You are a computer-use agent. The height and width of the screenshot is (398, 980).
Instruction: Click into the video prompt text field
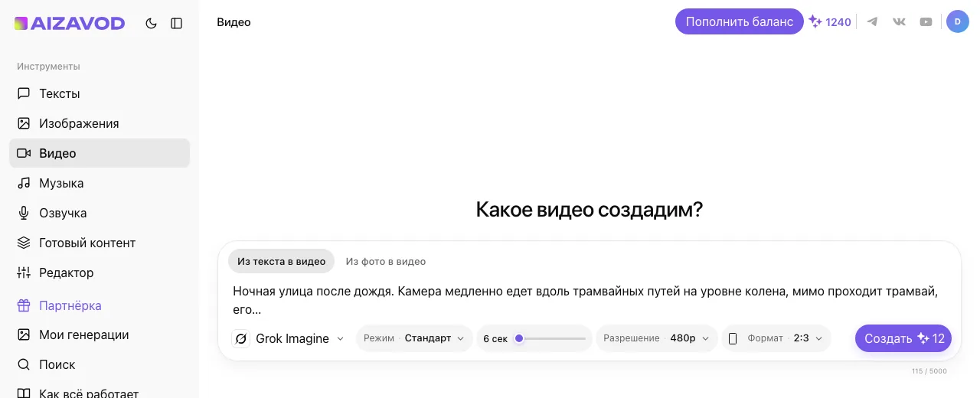tap(590, 300)
